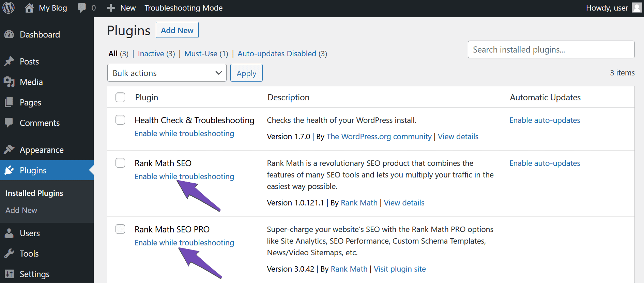The image size is (644, 286).
Task: Click the Rank Math SEO PRO plugin name
Action: (172, 229)
